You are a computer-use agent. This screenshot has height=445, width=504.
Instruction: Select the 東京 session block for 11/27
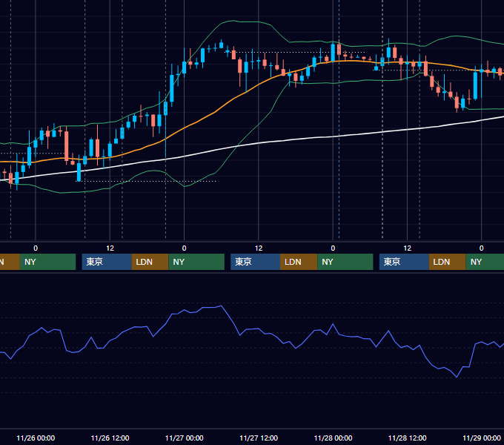(255, 262)
